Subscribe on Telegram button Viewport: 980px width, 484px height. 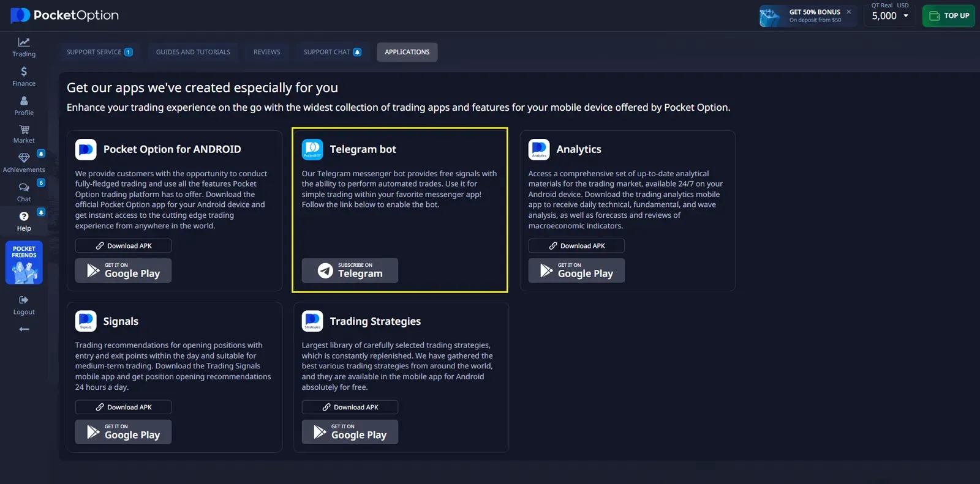click(350, 270)
